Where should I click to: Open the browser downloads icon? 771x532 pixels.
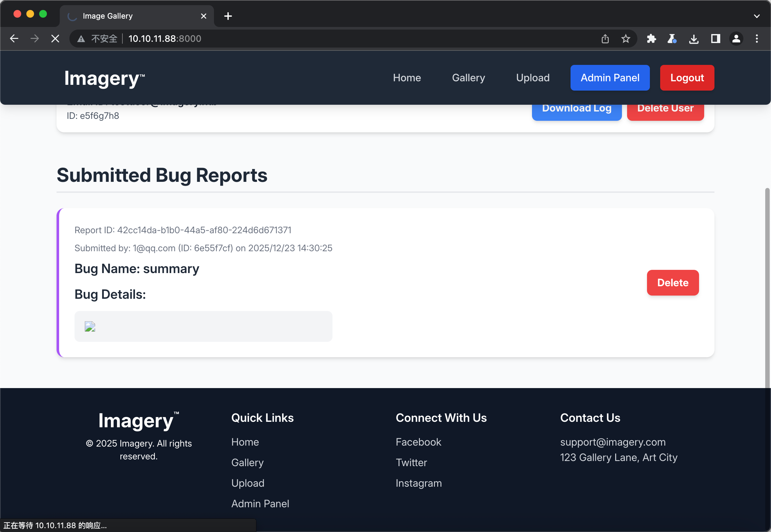694,39
